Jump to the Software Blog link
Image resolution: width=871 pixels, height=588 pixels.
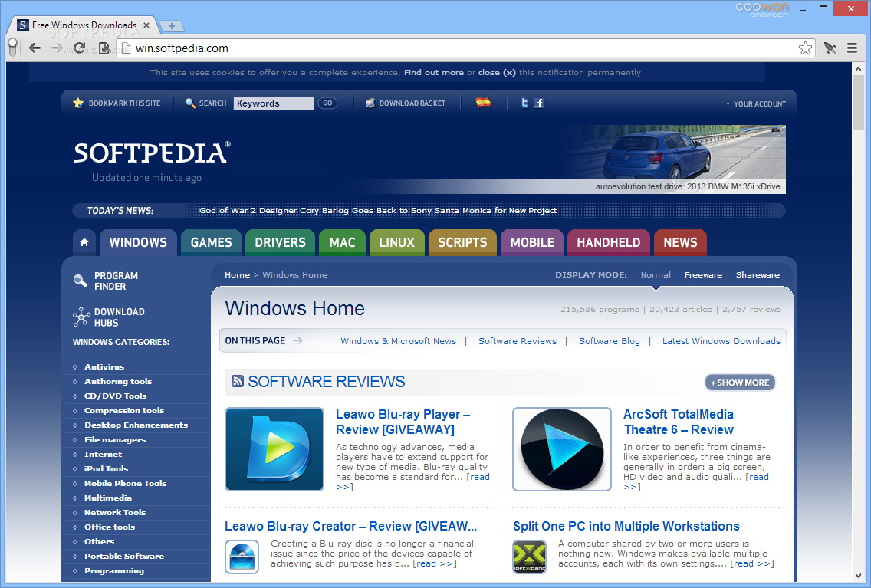pyautogui.click(x=610, y=341)
